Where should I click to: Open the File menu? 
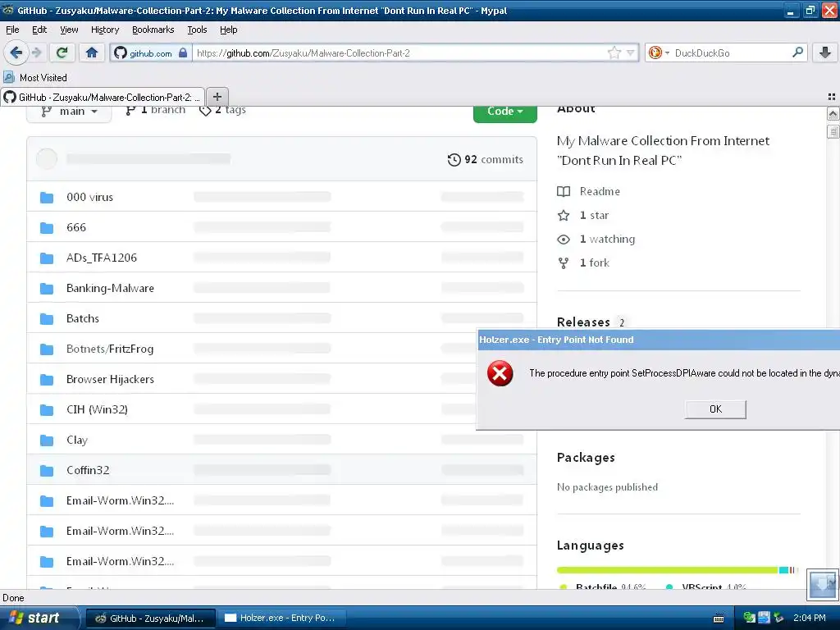[x=12, y=30]
